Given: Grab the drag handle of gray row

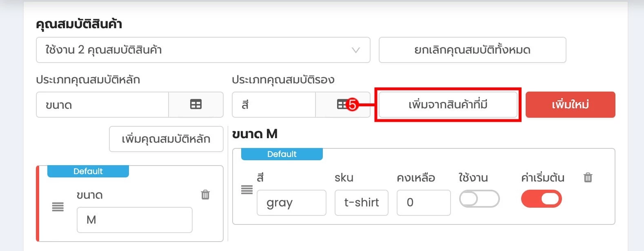Looking at the screenshot, I should click(247, 190).
